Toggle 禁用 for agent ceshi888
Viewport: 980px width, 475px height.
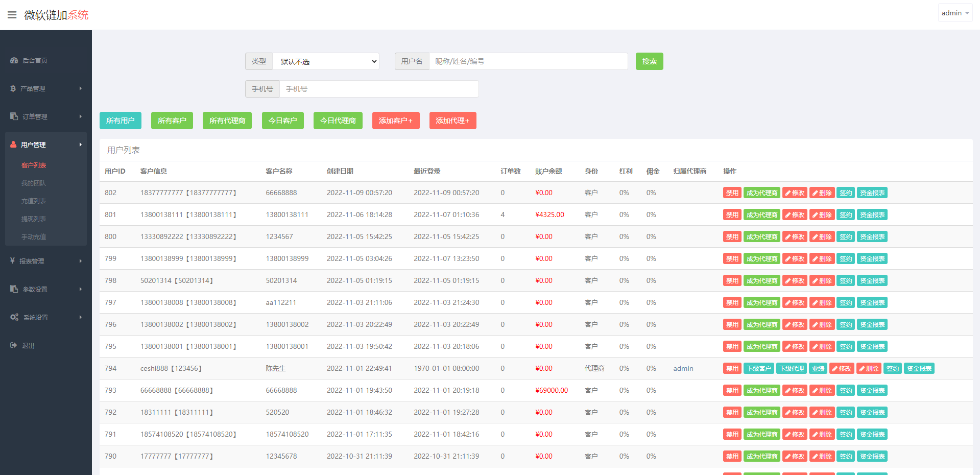click(732, 368)
